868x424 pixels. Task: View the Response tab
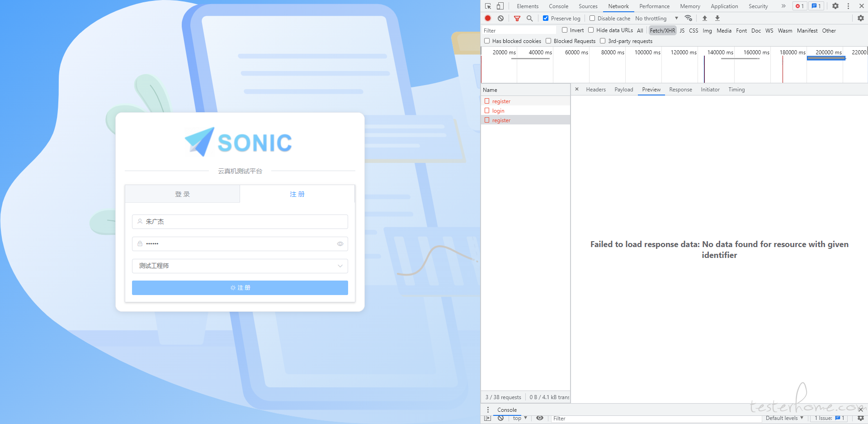pyautogui.click(x=680, y=90)
